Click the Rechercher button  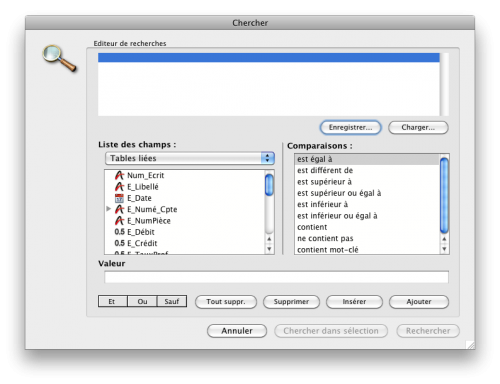428,331
